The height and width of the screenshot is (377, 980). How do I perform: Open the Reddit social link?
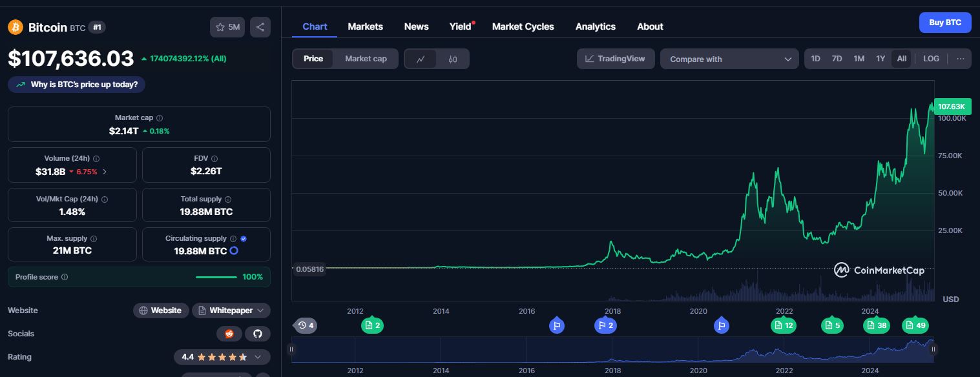(229, 334)
